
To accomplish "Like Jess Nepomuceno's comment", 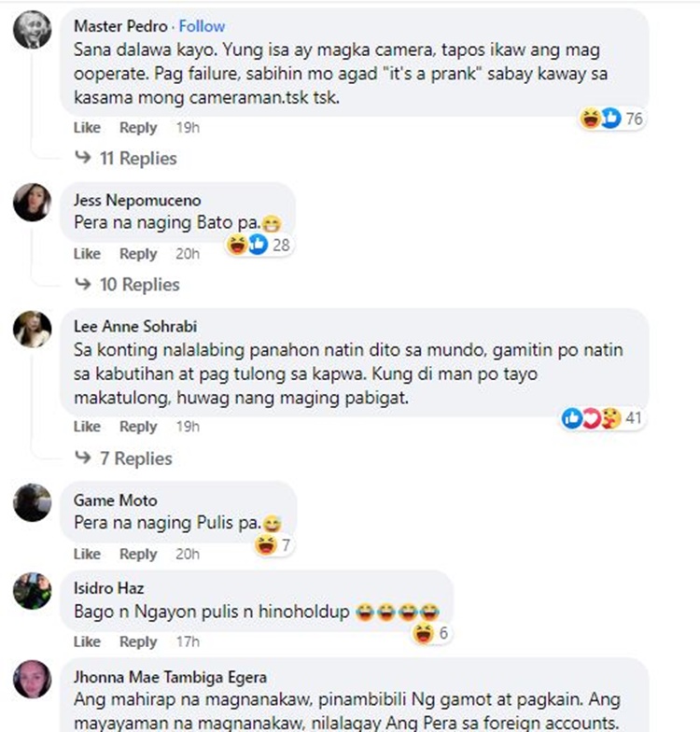I will coord(87,254).
